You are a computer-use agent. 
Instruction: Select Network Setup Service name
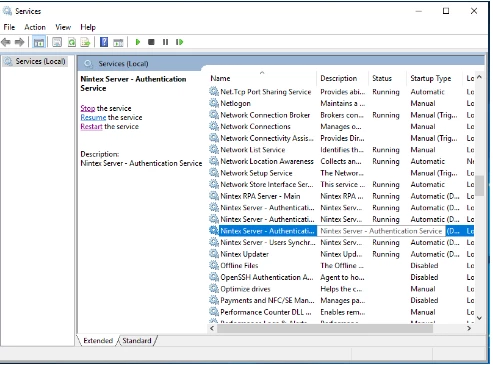tap(256, 173)
